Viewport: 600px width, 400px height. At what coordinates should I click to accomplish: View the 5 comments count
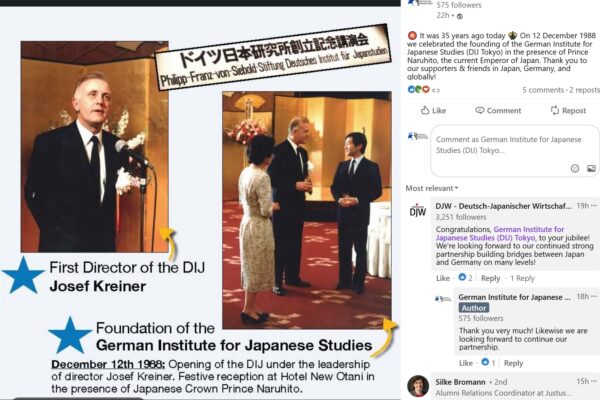[543, 90]
